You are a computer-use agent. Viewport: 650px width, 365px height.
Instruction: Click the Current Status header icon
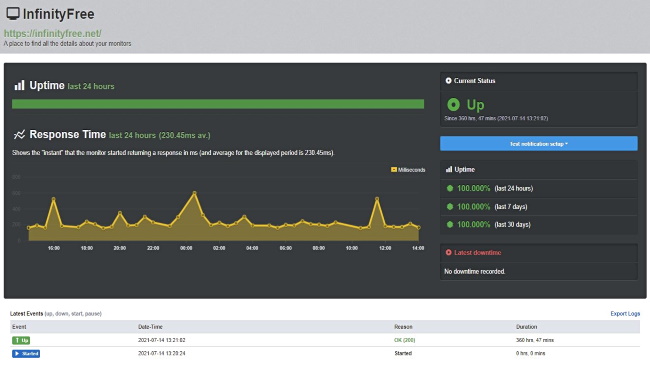[x=448, y=80]
